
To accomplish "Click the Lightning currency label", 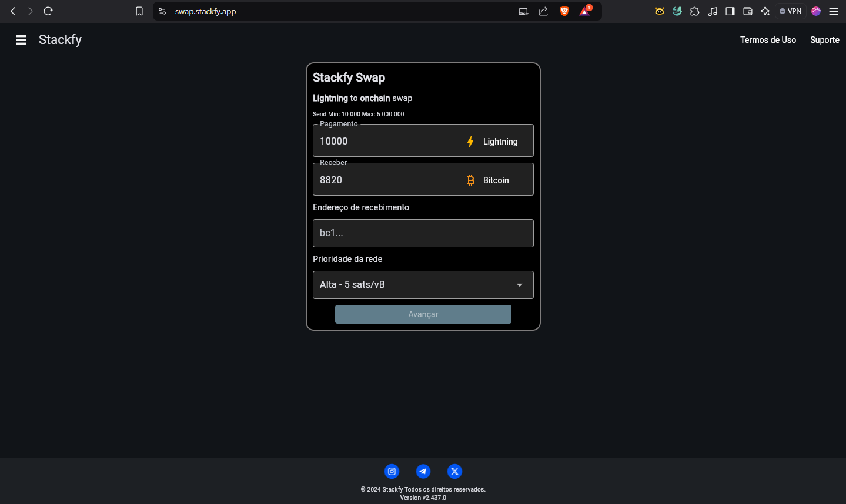I will (x=500, y=142).
